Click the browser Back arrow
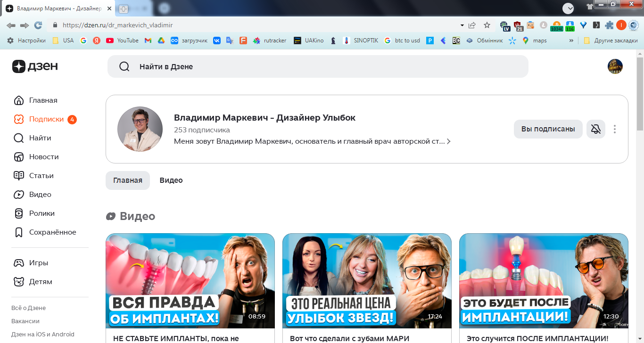 coord(11,25)
